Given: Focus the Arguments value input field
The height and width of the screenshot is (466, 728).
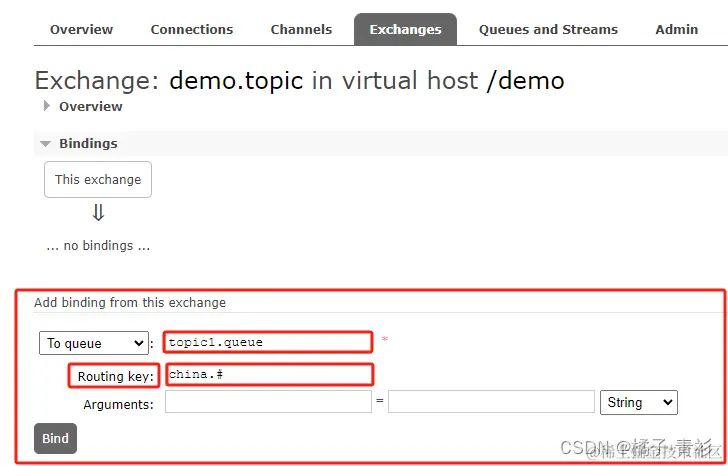Looking at the screenshot, I should pos(491,402).
